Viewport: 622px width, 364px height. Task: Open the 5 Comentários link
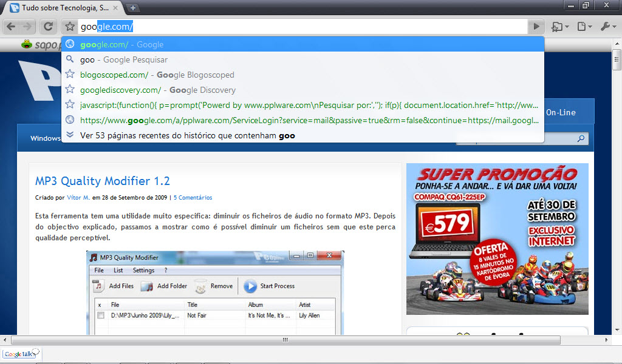pos(193,197)
